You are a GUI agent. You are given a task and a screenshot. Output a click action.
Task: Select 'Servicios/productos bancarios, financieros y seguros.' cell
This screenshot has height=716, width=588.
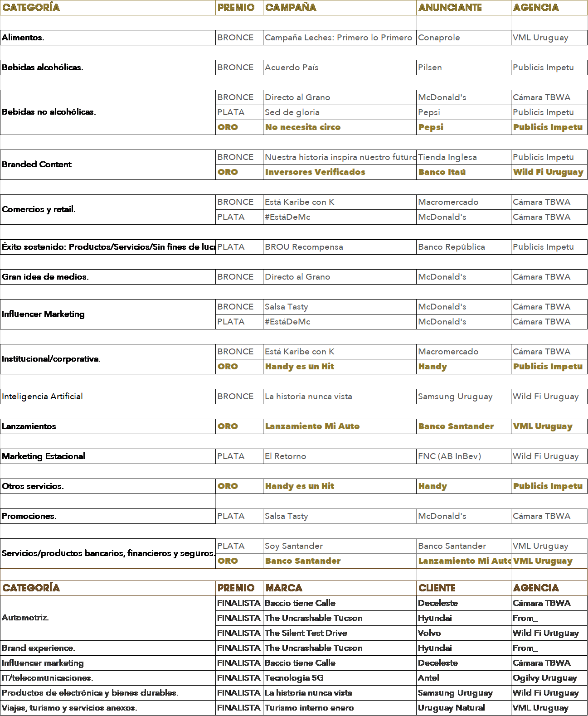pyautogui.click(x=108, y=553)
